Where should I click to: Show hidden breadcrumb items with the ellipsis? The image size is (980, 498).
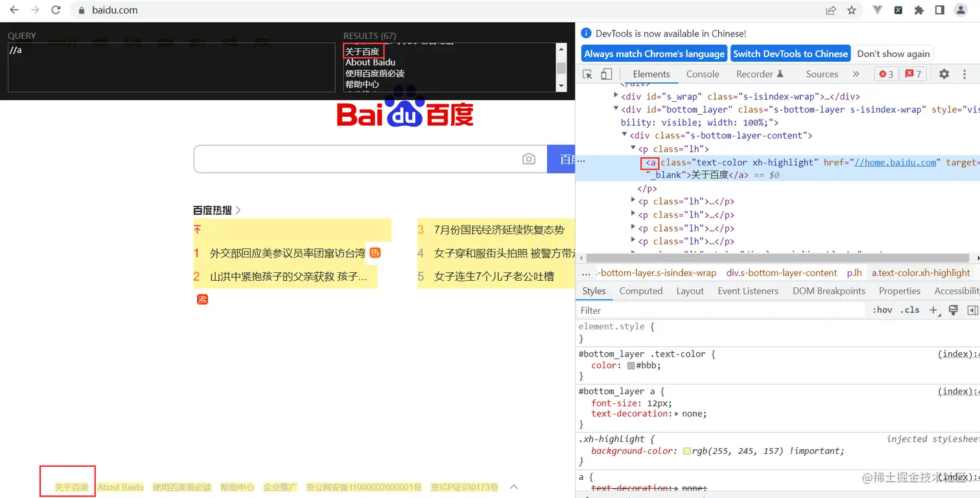(586, 273)
